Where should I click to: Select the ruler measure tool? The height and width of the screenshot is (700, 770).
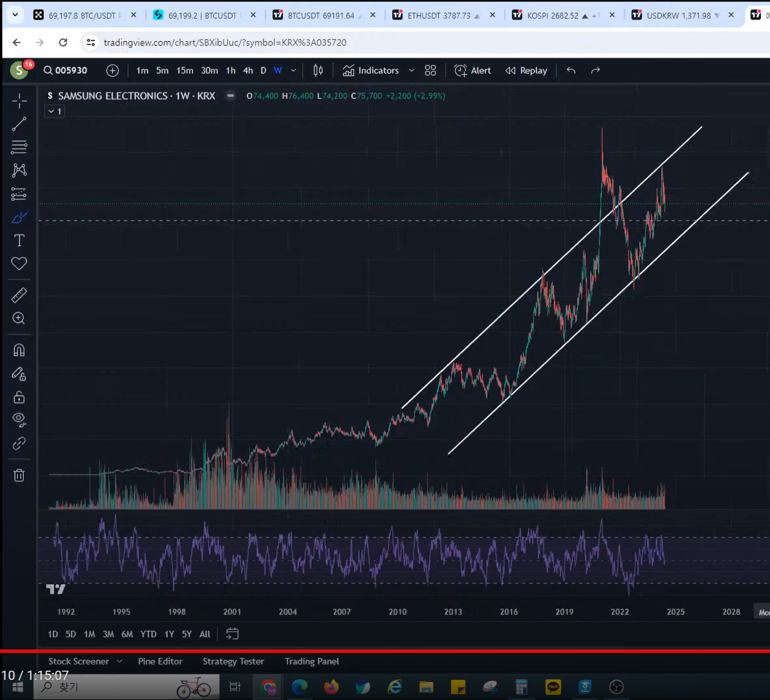click(19, 295)
